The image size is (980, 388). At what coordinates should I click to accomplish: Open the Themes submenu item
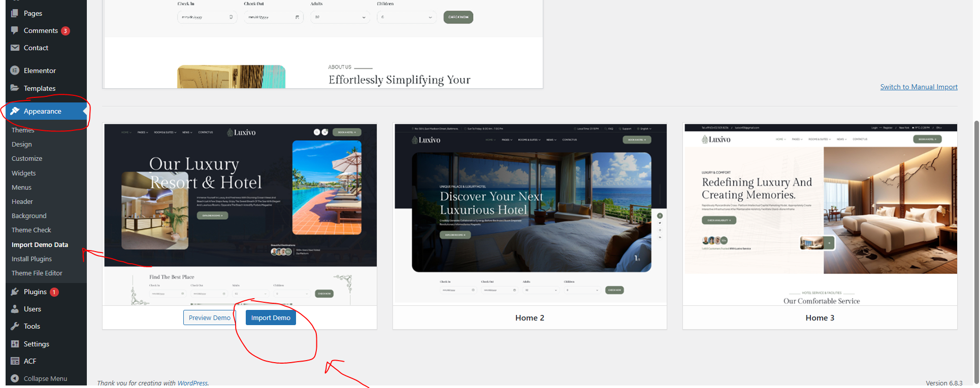click(23, 130)
